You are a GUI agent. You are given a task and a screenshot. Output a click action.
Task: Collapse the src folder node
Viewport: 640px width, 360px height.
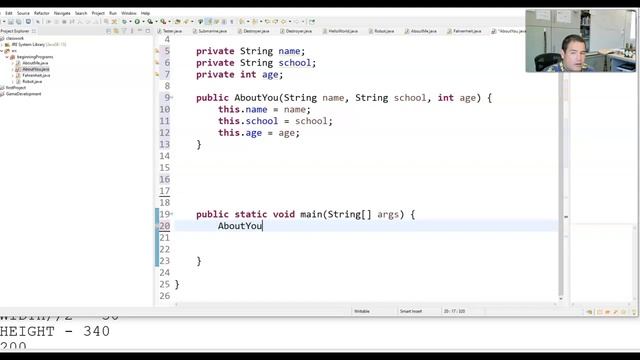pyautogui.click(x=2, y=51)
